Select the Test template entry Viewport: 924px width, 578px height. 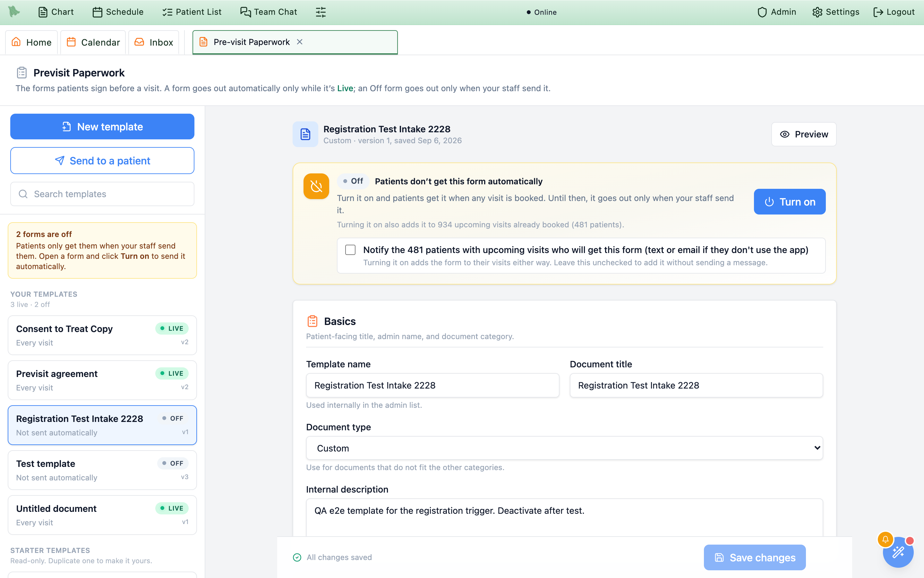click(x=102, y=470)
